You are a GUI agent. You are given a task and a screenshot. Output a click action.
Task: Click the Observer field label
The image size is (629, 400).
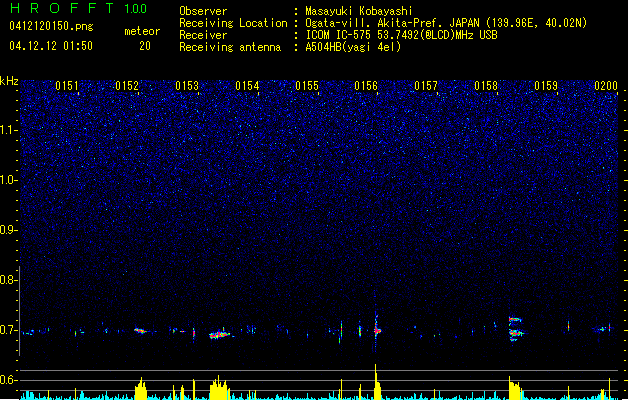pos(203,11)
